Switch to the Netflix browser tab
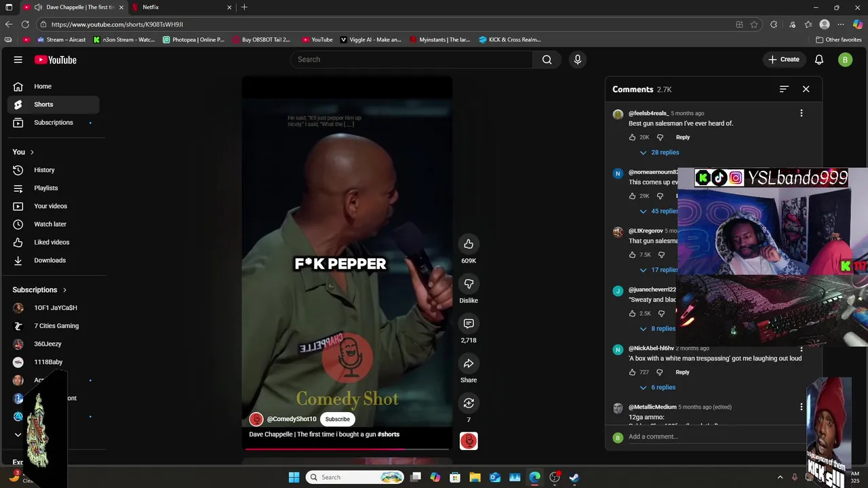This screenshot has height=488, width=868. pos(181,7)
